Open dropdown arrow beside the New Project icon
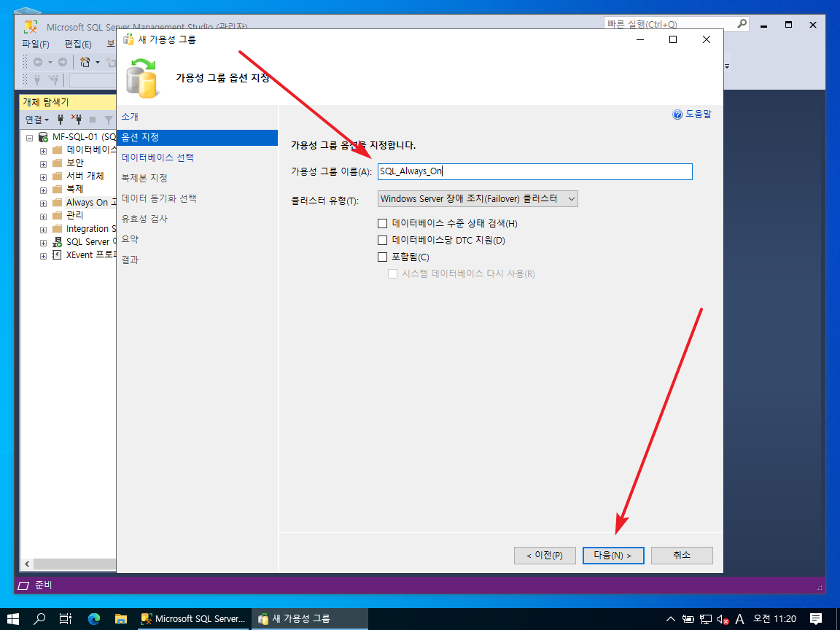 tap(98, 62)
